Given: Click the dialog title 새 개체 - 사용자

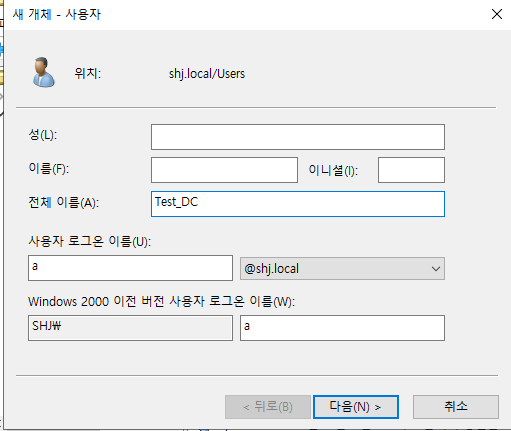Looking at the screenshot, I should [57, 14].
